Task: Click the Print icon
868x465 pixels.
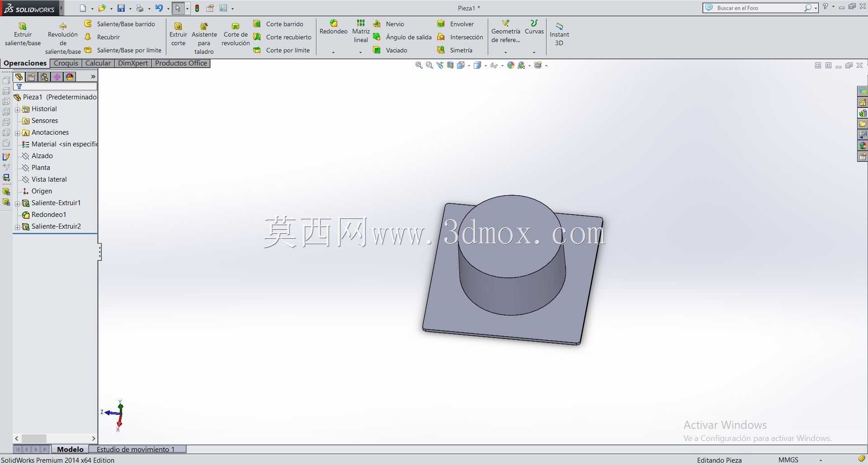Action: click(140, 8)
